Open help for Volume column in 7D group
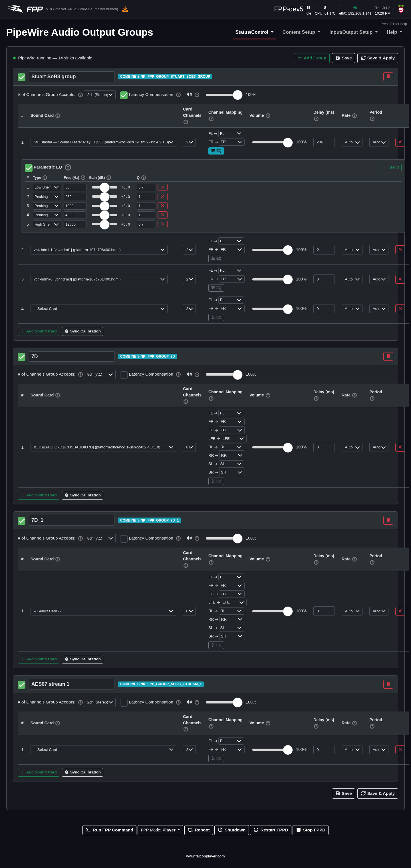 (x=268, y=395)
